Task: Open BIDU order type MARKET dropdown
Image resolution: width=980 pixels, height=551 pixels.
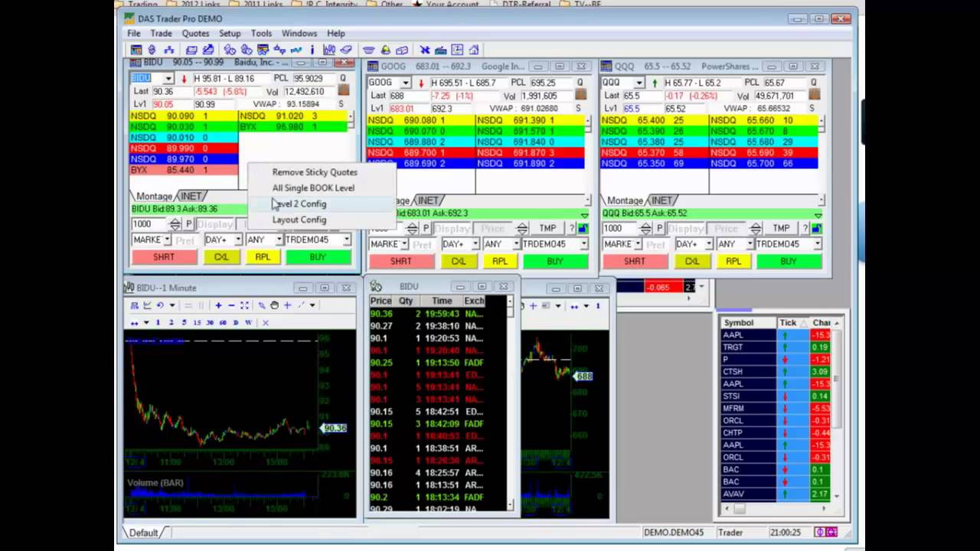Action: pos(167,240)
